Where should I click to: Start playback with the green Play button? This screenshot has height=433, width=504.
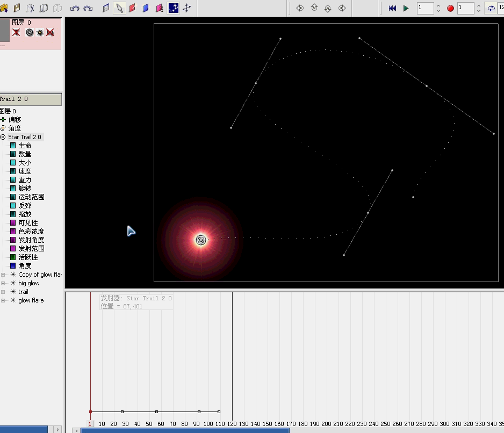(x=406, y=9)
